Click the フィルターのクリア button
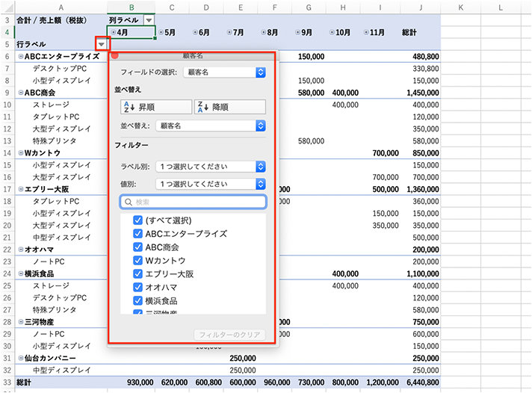 tap(229, 335)
